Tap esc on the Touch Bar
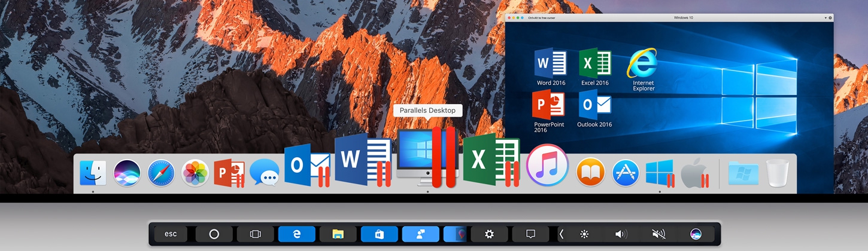The image size is (868, 251). coord(171,234)
